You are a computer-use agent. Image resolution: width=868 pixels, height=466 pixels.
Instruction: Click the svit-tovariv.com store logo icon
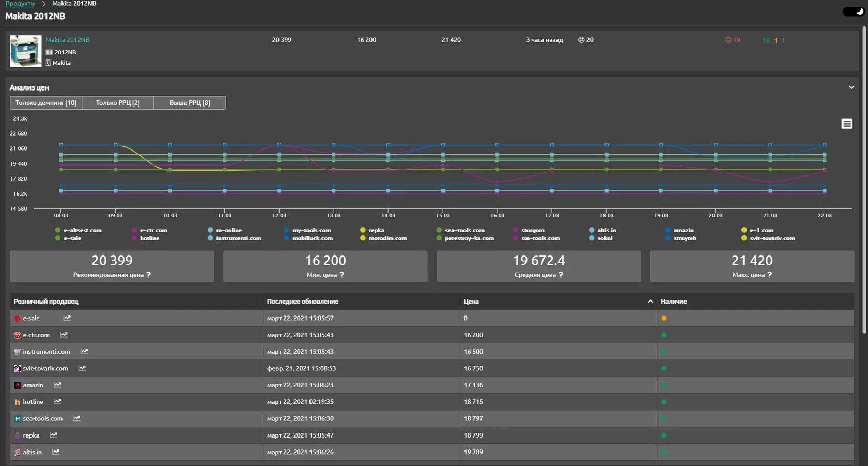click(18, 369)
